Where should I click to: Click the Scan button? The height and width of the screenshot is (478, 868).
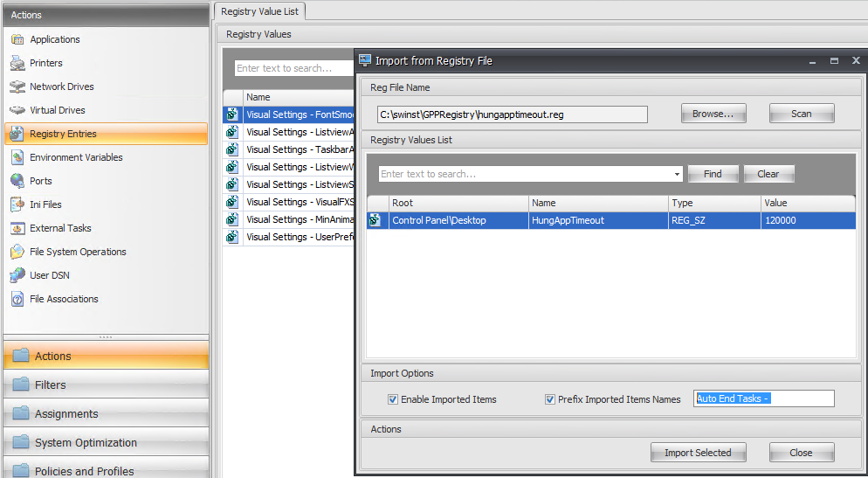tap(801, 114)
